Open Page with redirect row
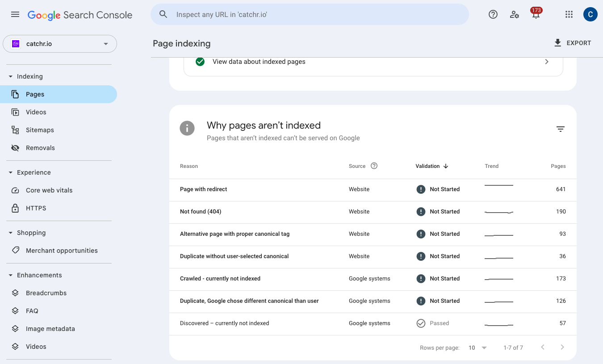This screenshot has height=364, width=603. pos(373,189)
